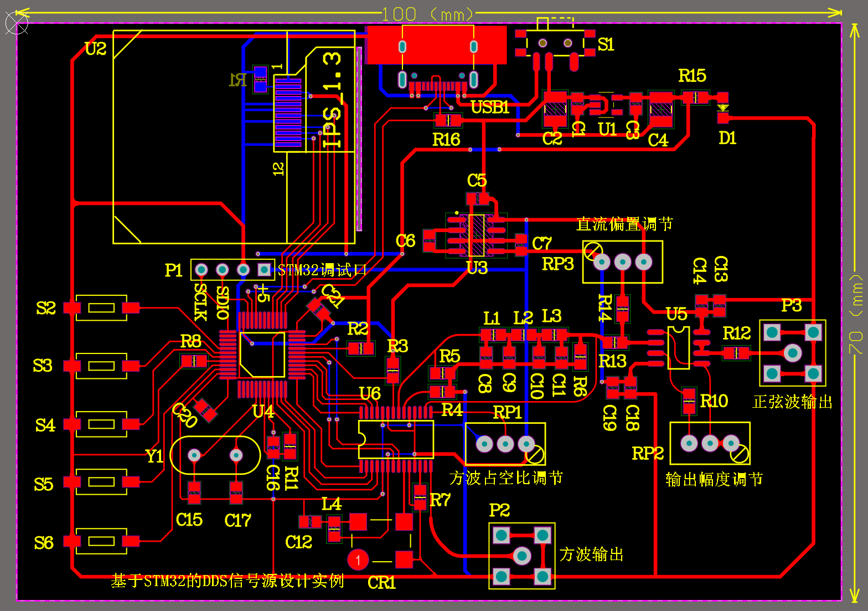Click the L1 inductor designator
868x611 pixels.
click(x=492, y=318)
